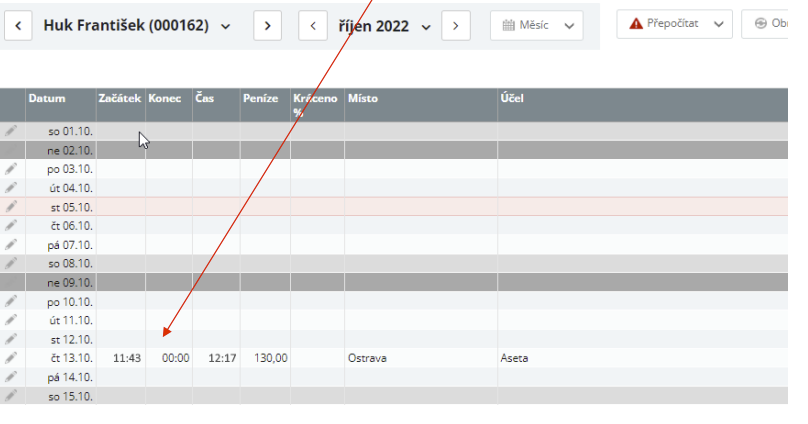Edit the čt 13.10. row with pencil
Image resolution: width=808 pixels, height=424 pixels.
click(11, 358)
